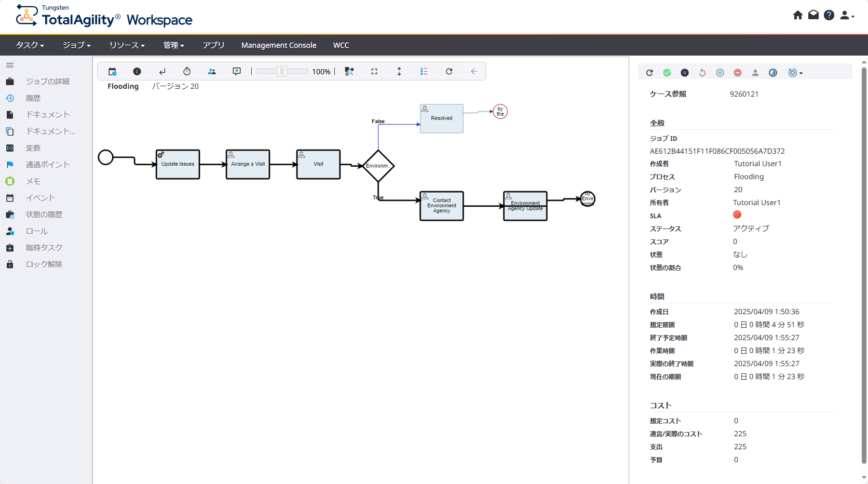Select the Resolved node in the diagram
The width and height of the screenshot is (868, 484).
441,118
